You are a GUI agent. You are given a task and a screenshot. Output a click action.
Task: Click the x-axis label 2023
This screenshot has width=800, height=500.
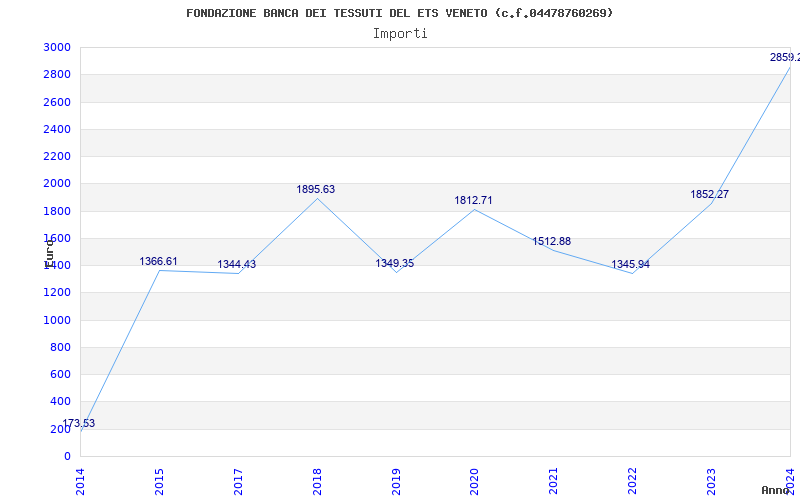[712, 482]
